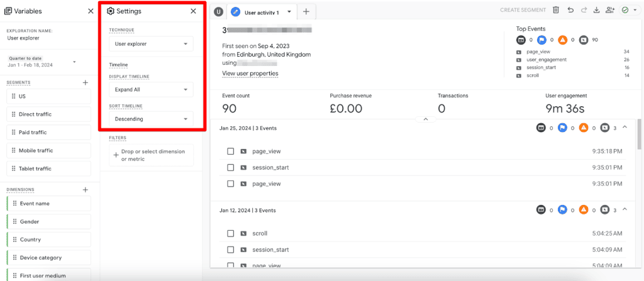Click the Create Segment button
Screen dimensions: 644x281
click(523, 10)
